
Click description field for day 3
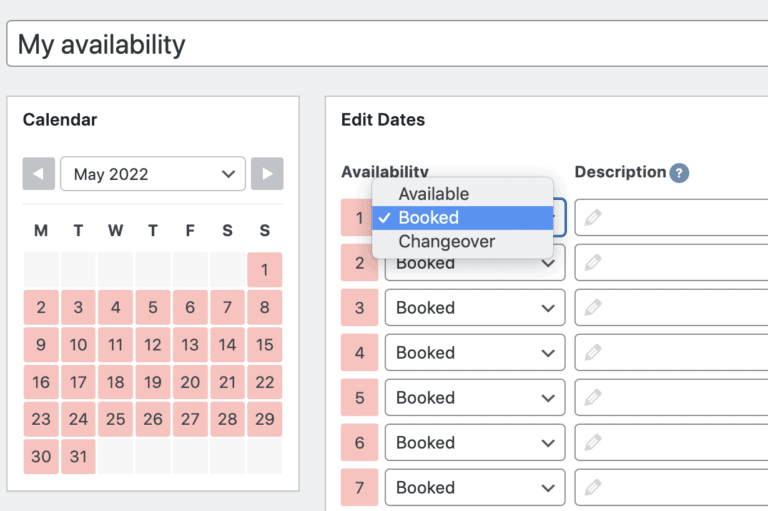coord(671,308)
